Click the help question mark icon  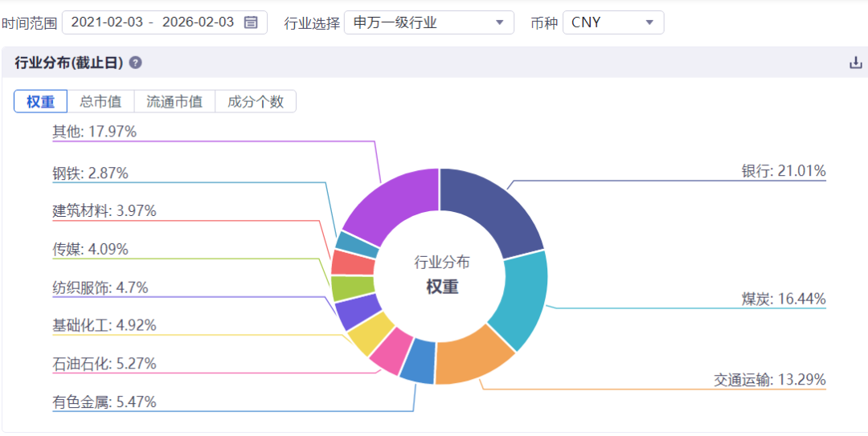tap(135, 63)
